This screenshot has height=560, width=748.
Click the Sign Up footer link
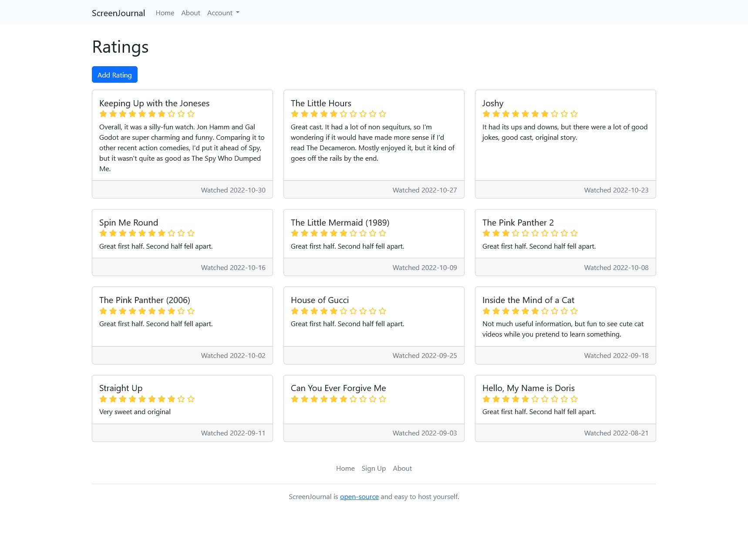pos(374,469)
